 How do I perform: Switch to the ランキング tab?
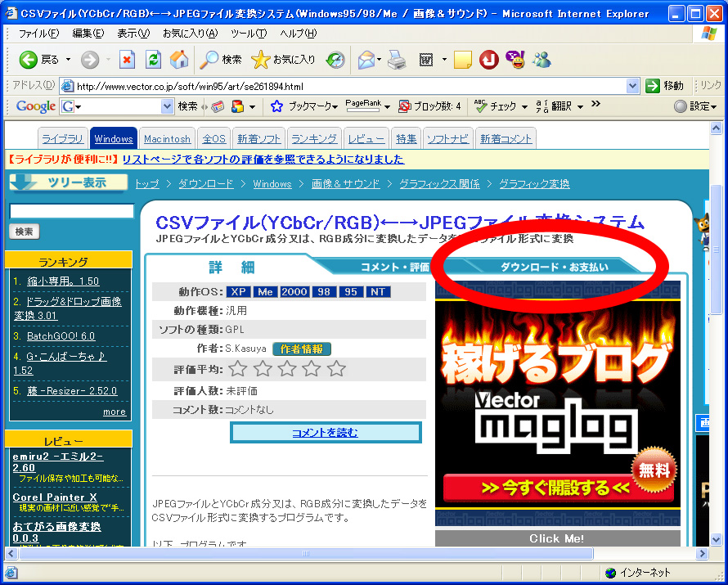click(314, 139)
